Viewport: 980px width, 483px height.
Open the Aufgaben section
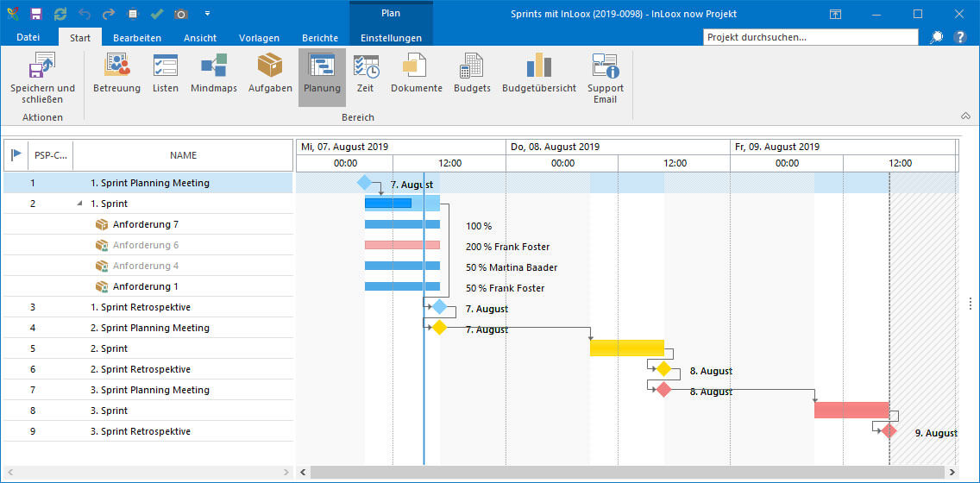coord(270,73)
